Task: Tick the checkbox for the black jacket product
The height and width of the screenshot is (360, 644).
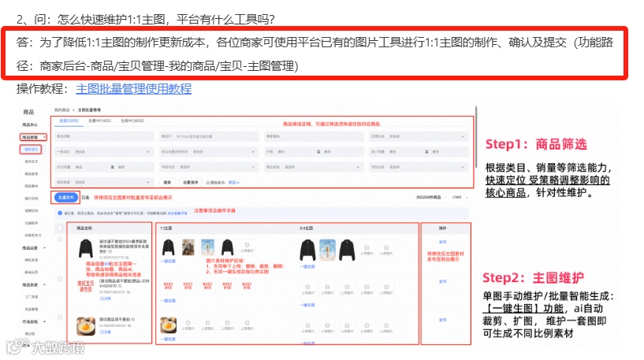Action: 60,239
